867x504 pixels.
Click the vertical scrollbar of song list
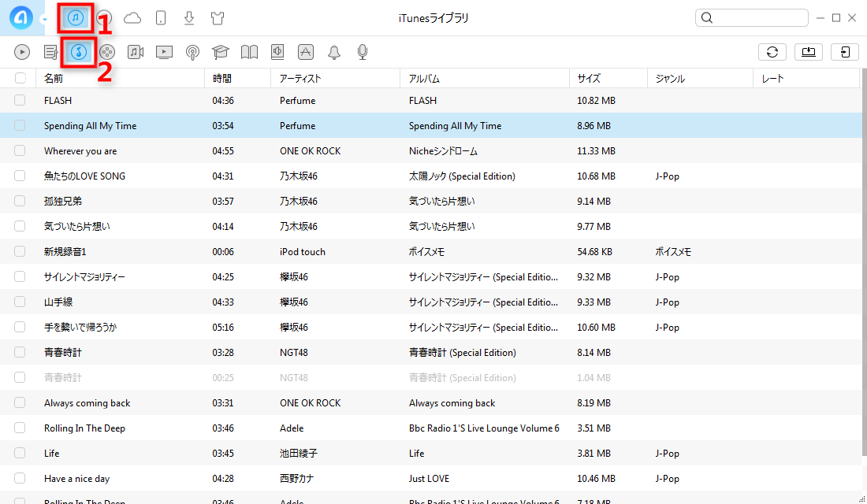point(864,262)
